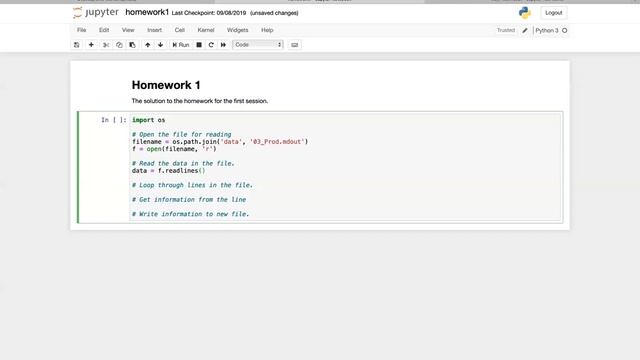This screenshot has height=360, width=640.
Task: Click the kernel idle circle indicator
Action: (564, 30)
